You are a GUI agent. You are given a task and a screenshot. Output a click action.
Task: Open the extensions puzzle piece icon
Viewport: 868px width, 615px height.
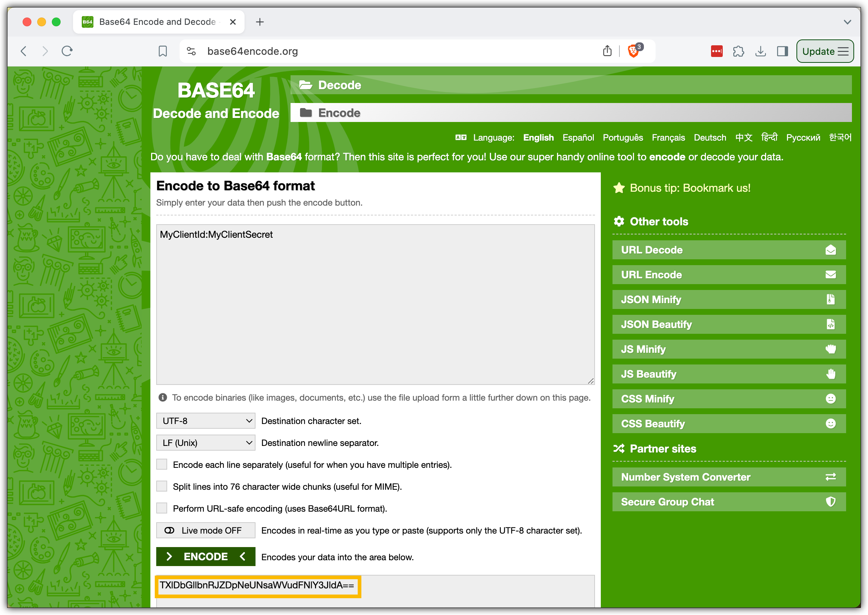(738, 51)
